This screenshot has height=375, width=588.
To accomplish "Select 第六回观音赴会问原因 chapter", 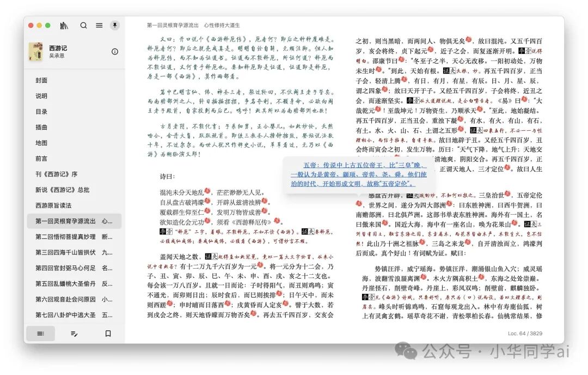I will pos(74,300).
